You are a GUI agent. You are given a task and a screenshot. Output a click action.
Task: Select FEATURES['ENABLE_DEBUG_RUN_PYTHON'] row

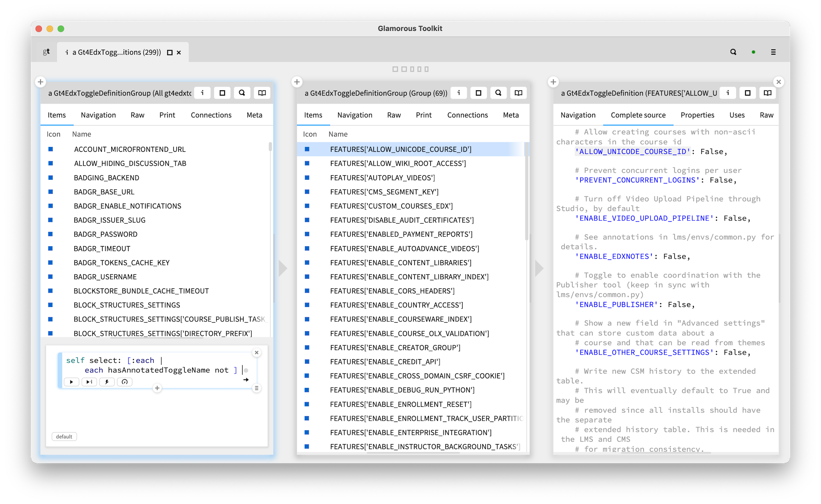pos(411,390)
